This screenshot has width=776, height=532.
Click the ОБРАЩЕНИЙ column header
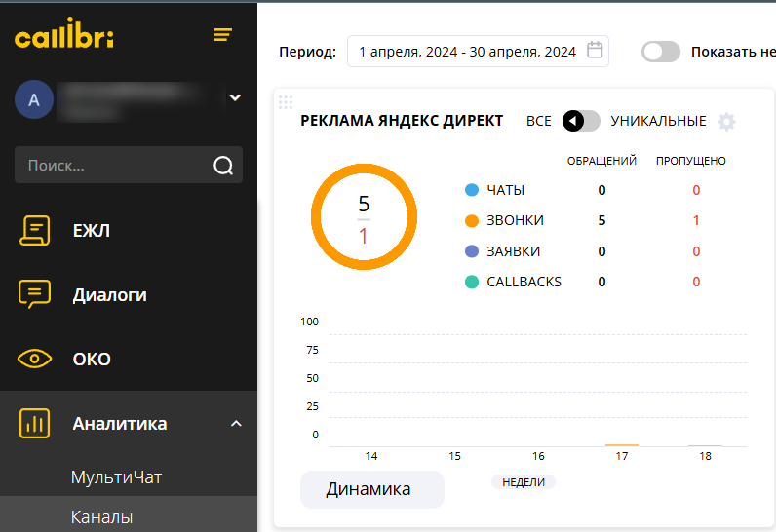[601, 161]
